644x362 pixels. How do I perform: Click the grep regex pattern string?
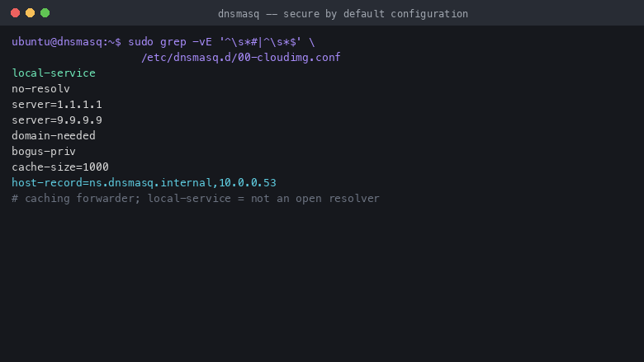click(x=260, y=42)
